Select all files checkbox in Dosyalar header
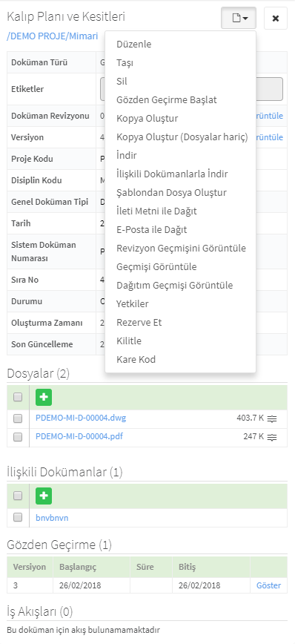 click(x=18, y=397)
